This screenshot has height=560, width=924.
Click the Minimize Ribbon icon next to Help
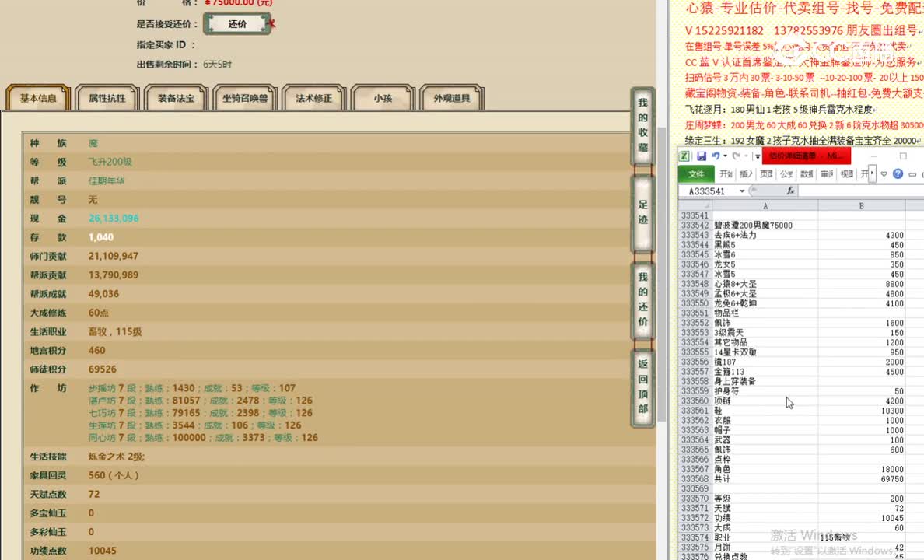tap(912, 173)
